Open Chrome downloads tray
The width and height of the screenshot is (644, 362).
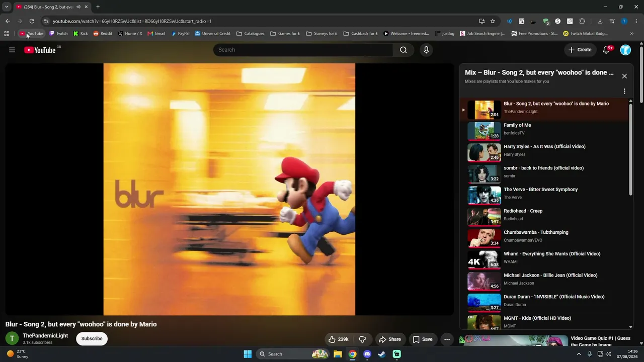pos(600,21)
